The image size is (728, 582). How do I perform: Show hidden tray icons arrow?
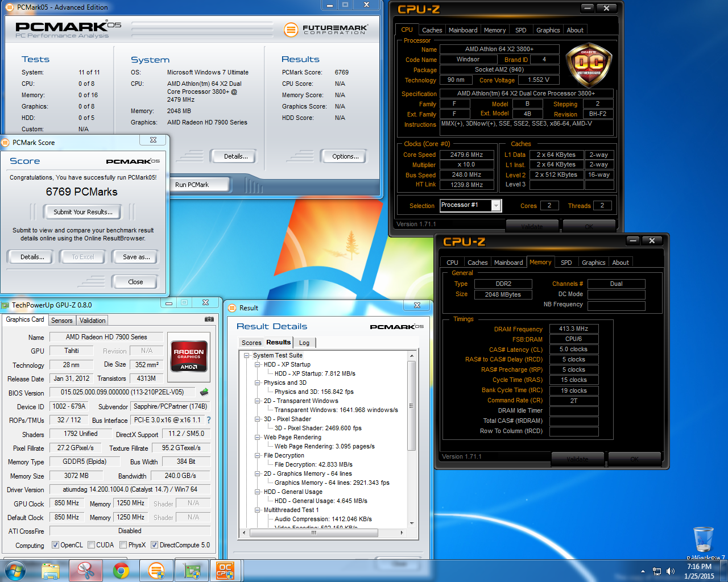click(643, 571)
